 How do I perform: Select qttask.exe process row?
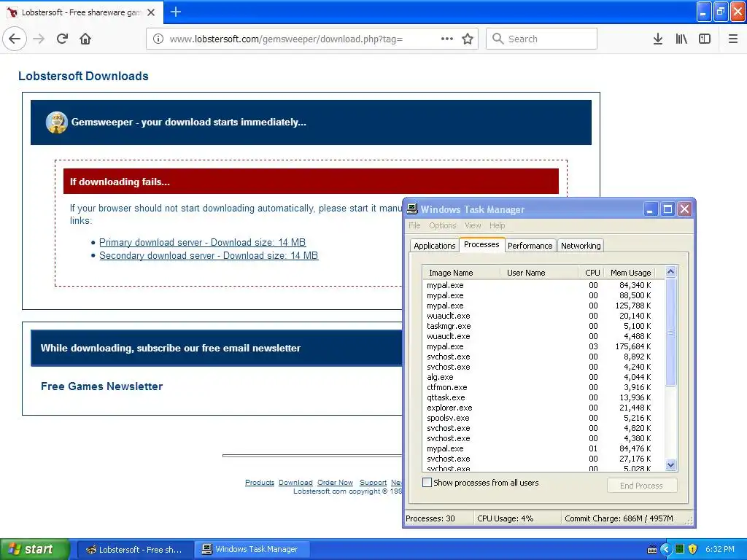pyautogui.click(x=543, y=397)
